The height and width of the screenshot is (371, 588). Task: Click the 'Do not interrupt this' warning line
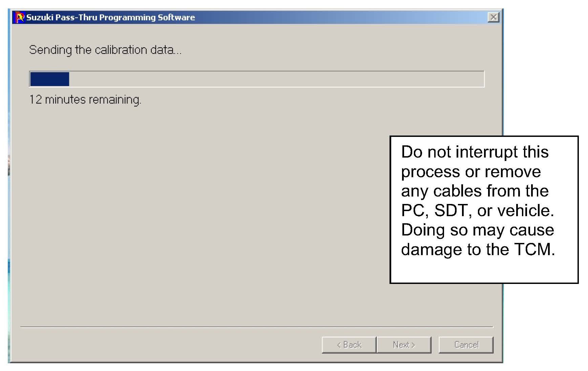[x=475, y=152]
